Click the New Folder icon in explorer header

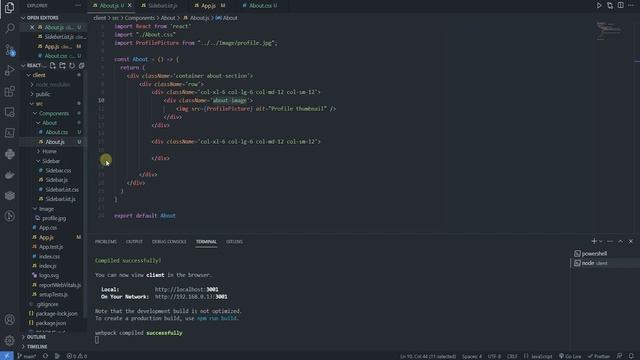pos(62,65)
